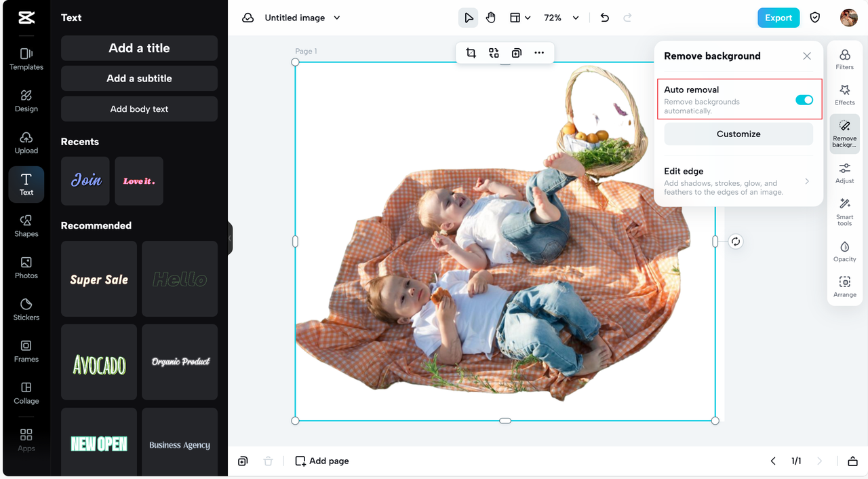Image resolution: width=868 pixels, height=479 pixels.
Task: Open the Opacity control
Action: coord(845,251)
